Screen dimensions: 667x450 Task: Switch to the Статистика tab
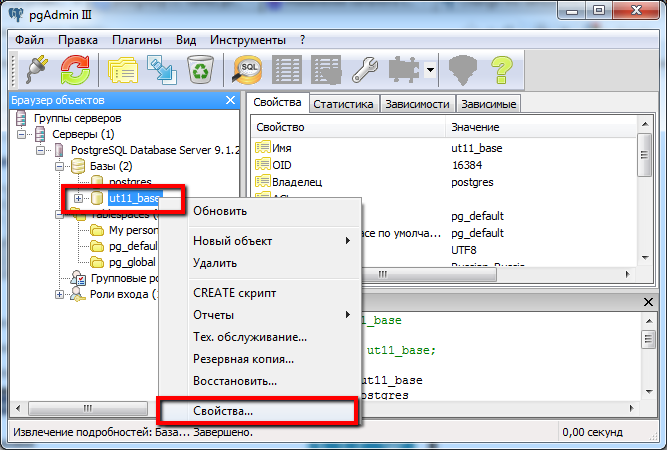click(x=343, y=104)
